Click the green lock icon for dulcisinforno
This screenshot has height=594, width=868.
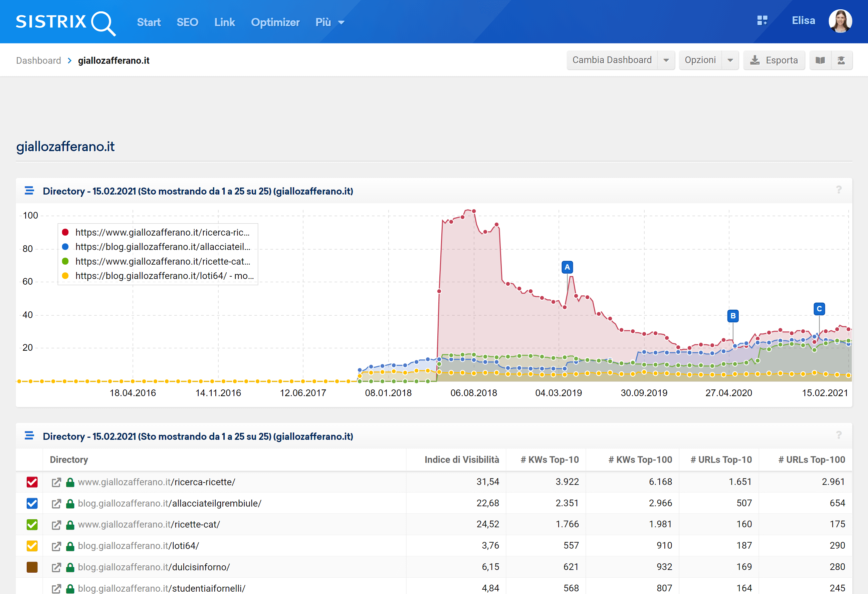(x=70, y=568)
